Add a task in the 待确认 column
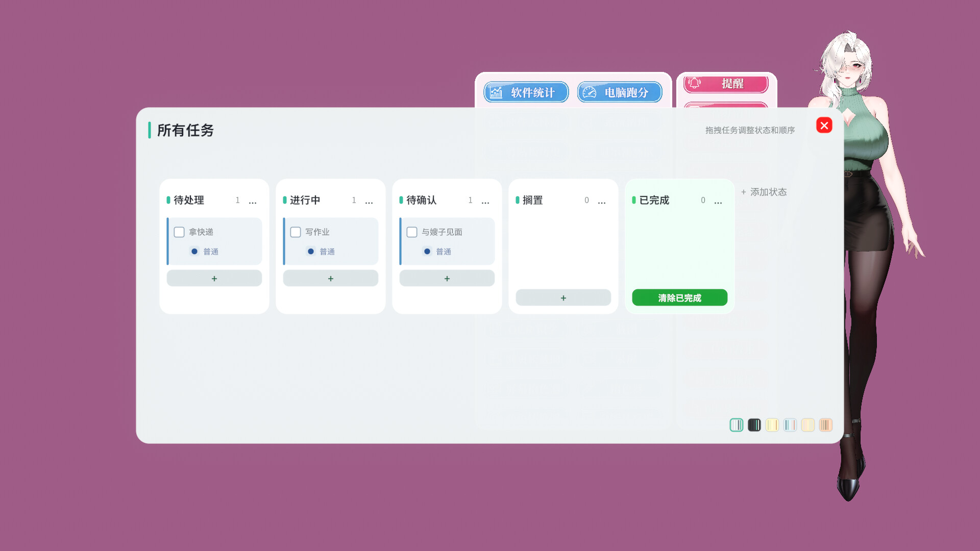 447,279
